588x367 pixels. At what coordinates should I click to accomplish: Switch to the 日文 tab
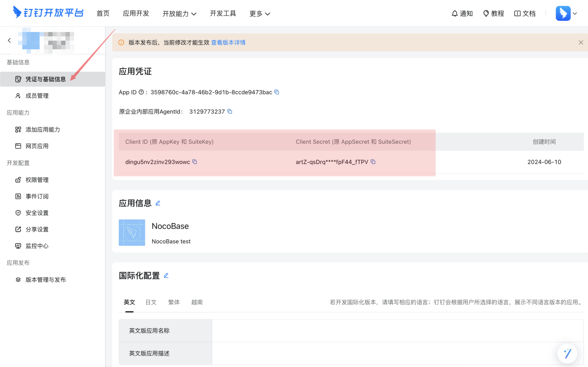point(151,302)
